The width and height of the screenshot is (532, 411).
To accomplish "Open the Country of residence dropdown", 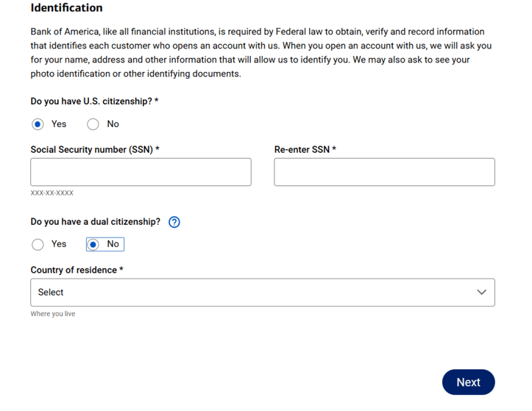I will (x=263, y=293).
